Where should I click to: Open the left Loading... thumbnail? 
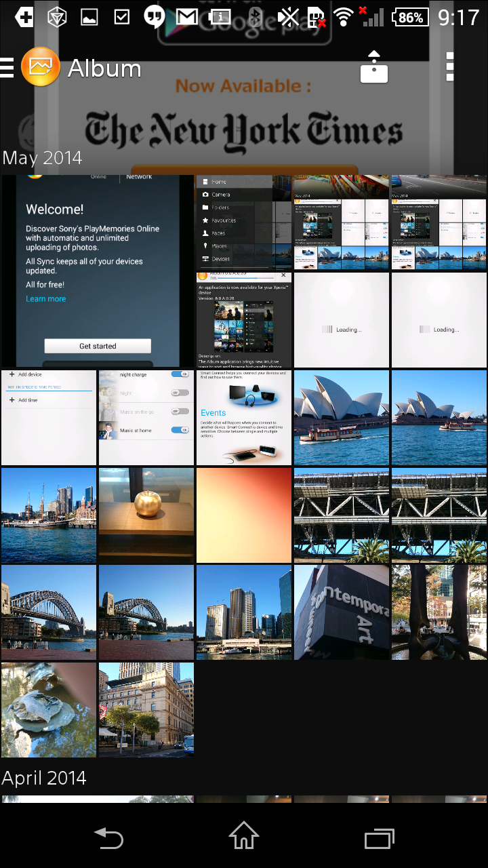pos(342,320)
